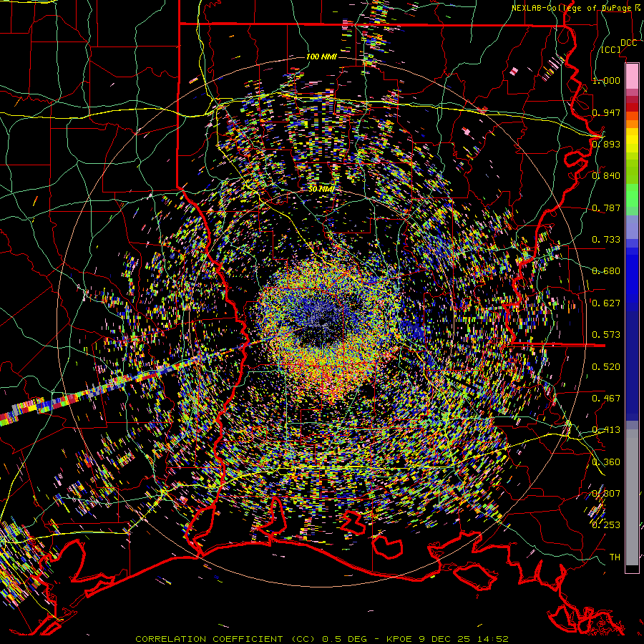Click the 0.253 legend value
This screenshot has height=644, width=644.
pyautogui.click(x=606, y=525)
